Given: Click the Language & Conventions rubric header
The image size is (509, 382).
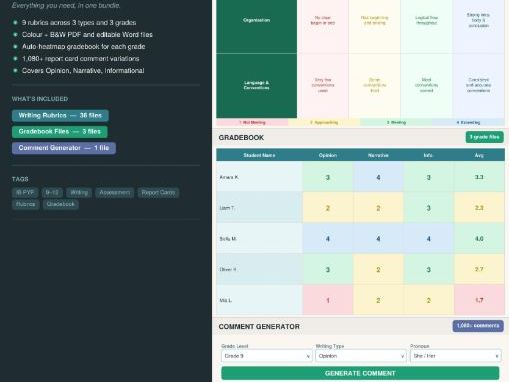Looking at the screenshot, I should tap(256, 85).
